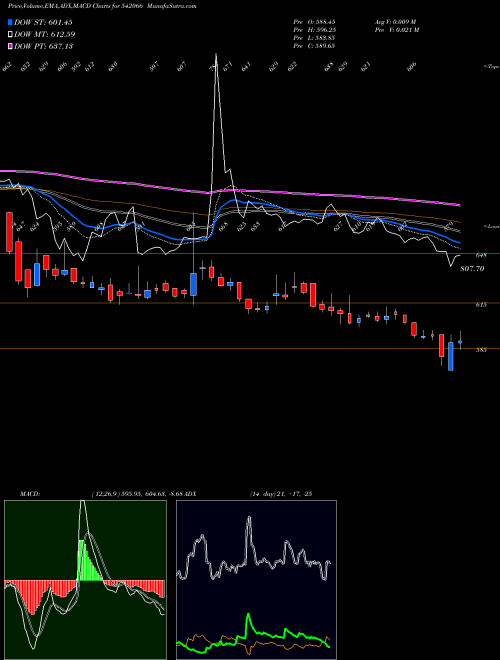Click the magenta DOW PT legend swatch

[x=10, y=46]
